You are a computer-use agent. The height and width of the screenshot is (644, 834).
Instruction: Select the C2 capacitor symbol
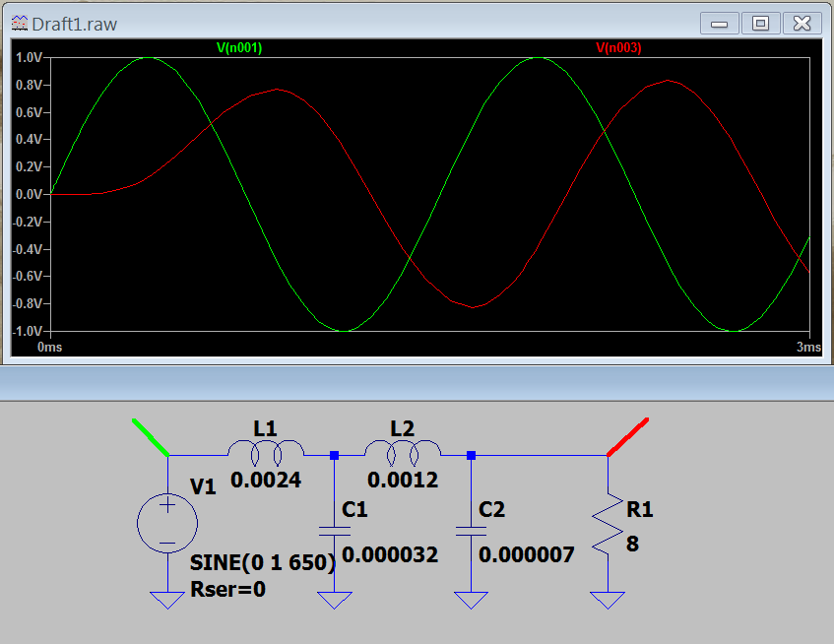[471, 532]
